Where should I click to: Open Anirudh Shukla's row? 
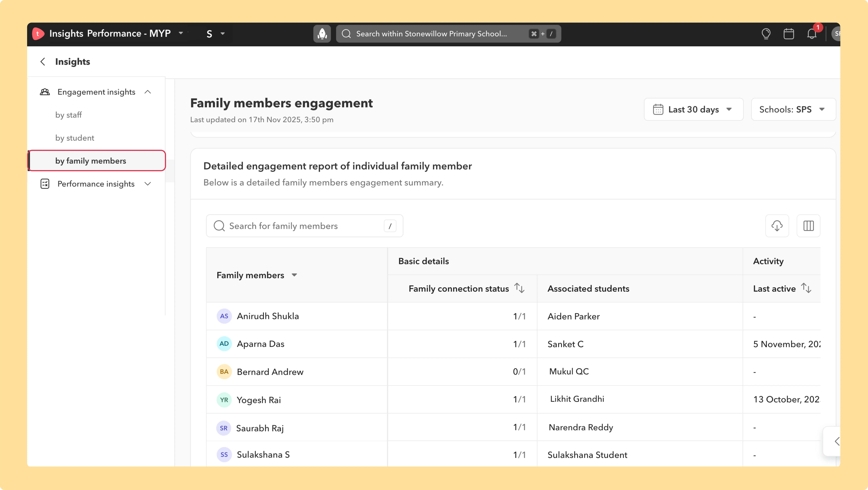pos(268,316)
